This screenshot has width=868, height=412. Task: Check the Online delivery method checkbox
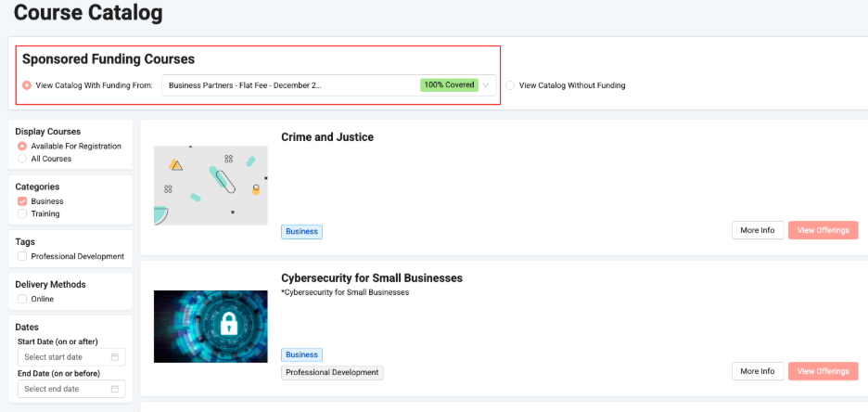(x=22, y=299)
